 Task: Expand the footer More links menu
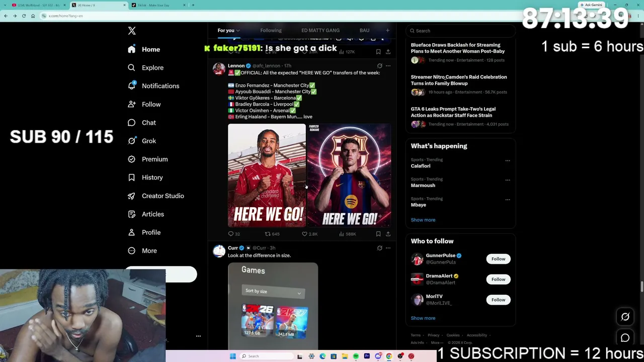click(437, 343)
